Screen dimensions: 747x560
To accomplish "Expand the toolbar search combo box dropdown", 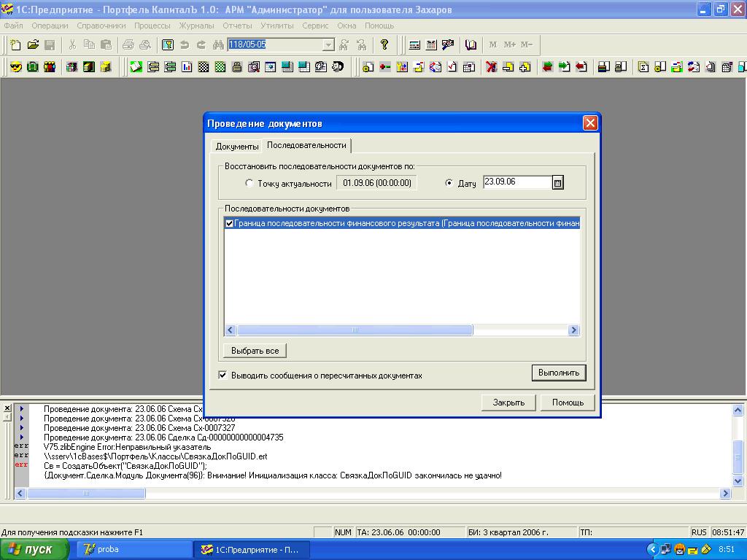I will click(328, 45).
